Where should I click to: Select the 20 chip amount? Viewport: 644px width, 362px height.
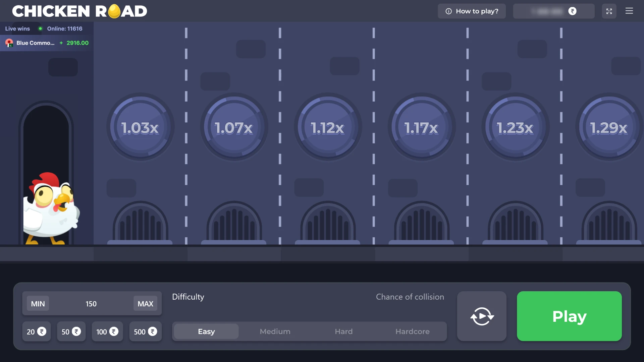coord(36,331)
